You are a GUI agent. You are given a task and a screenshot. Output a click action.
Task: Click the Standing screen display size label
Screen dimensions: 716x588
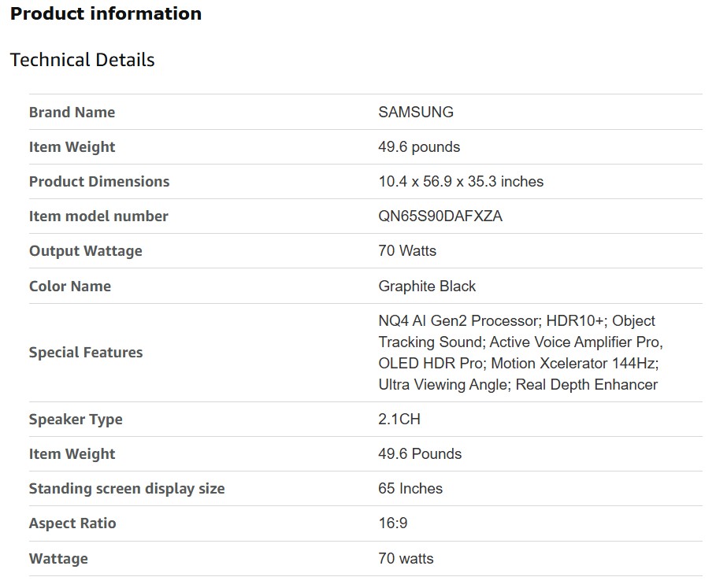coord(127,489)
